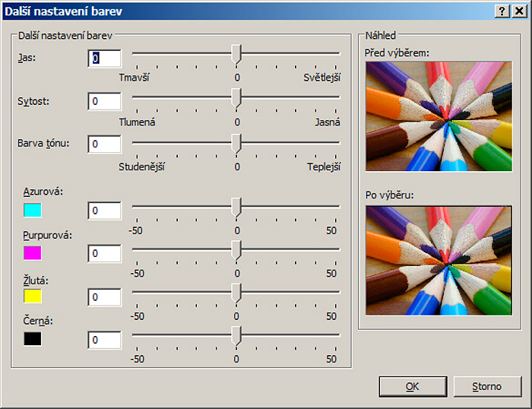This screenshot has width=532, height=409.
Task: Focus the Sytost value input field
Action: [105, 101]
